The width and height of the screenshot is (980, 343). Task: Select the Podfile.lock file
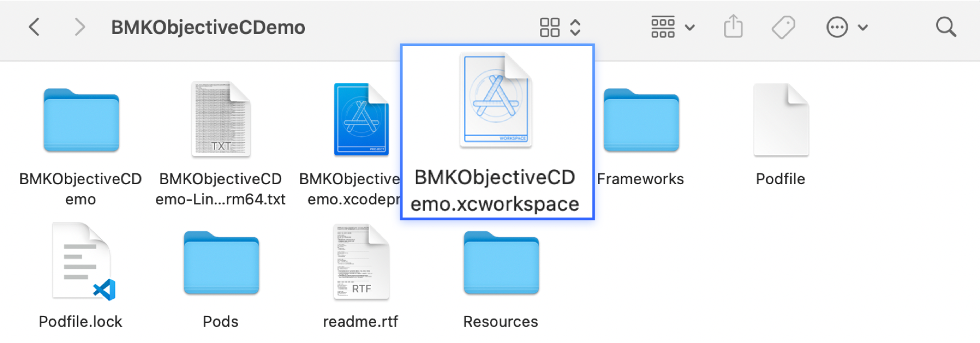[x=81, y=262]
